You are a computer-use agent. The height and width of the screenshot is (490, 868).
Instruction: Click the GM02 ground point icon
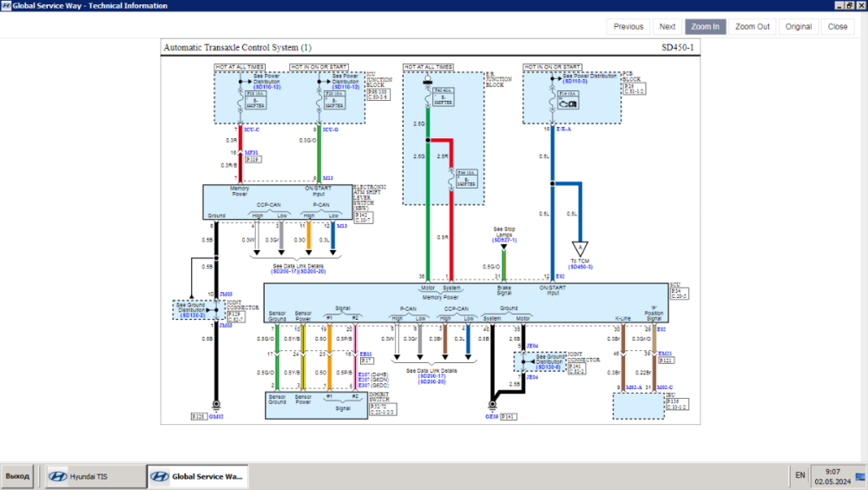tap(217, 405)
